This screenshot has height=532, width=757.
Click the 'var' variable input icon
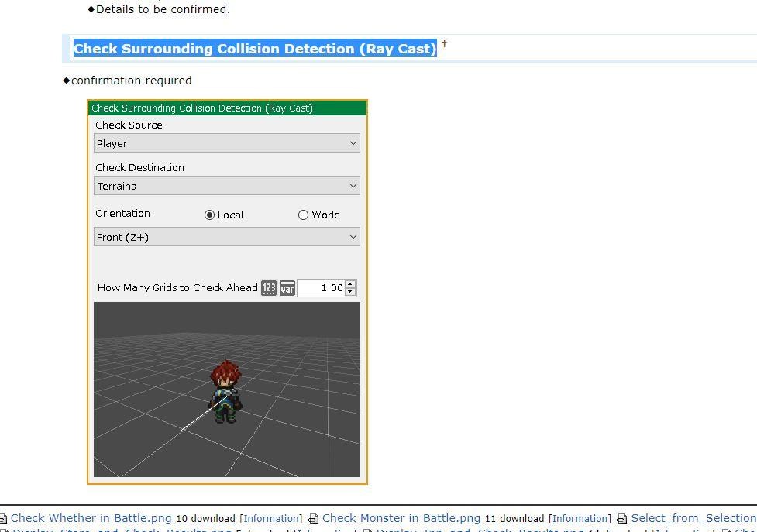(287, 288)
